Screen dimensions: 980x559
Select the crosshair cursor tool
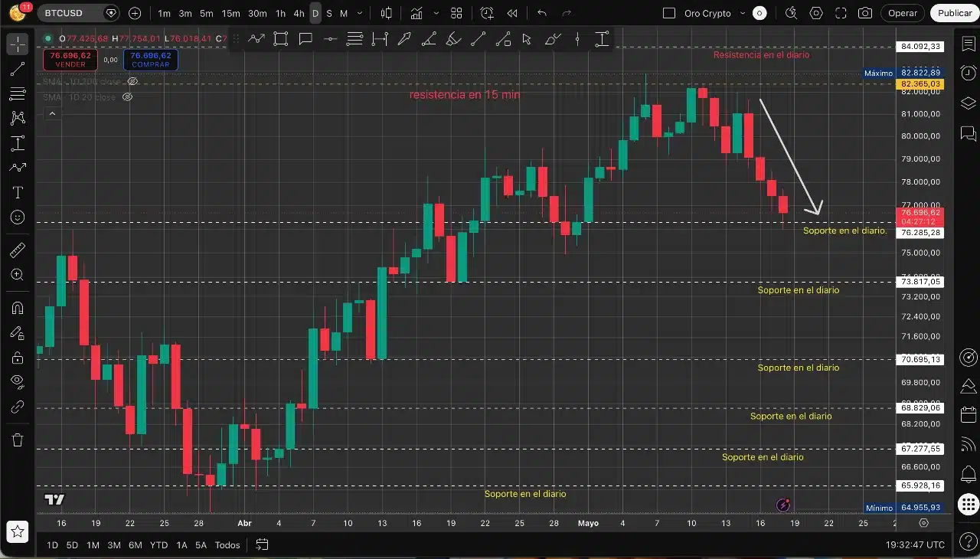(18, 44)
